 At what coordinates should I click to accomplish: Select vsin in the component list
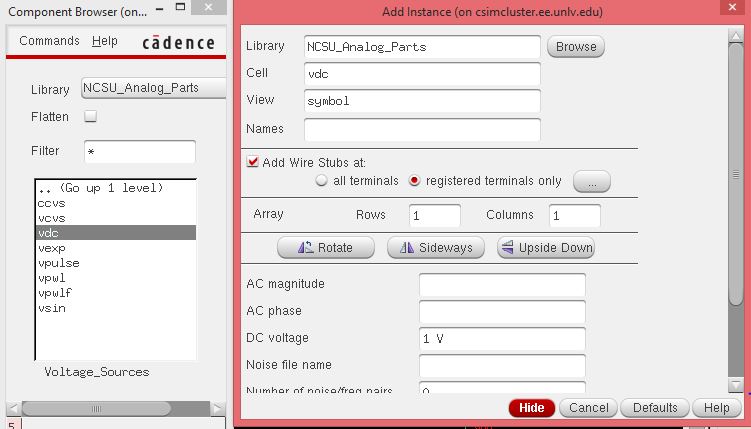(115, 308)
